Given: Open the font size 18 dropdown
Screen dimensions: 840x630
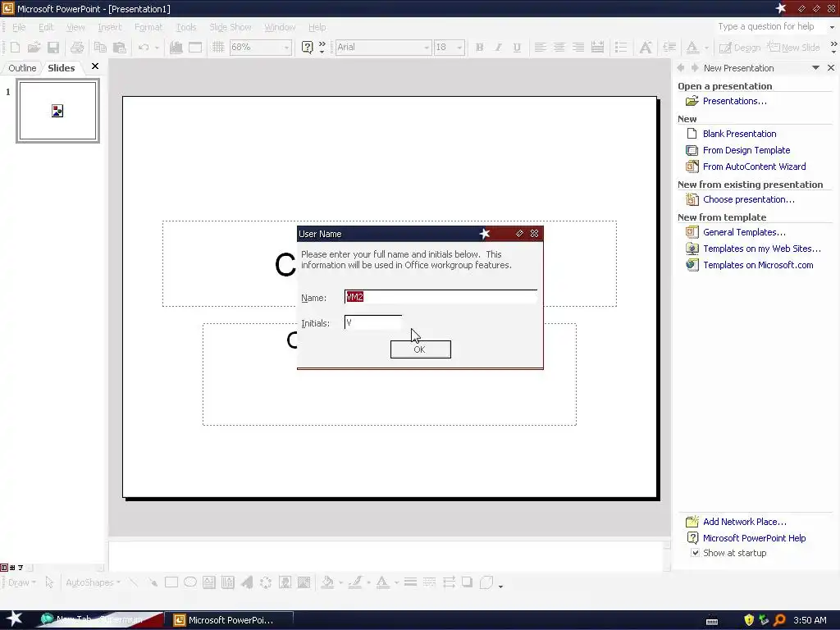Looking at the screenshot, I should tap(459, 48).
